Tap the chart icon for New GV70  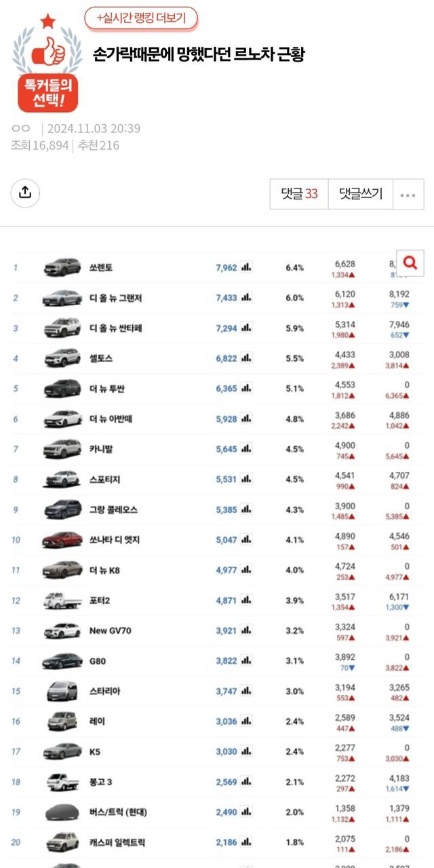coord(245,631)
